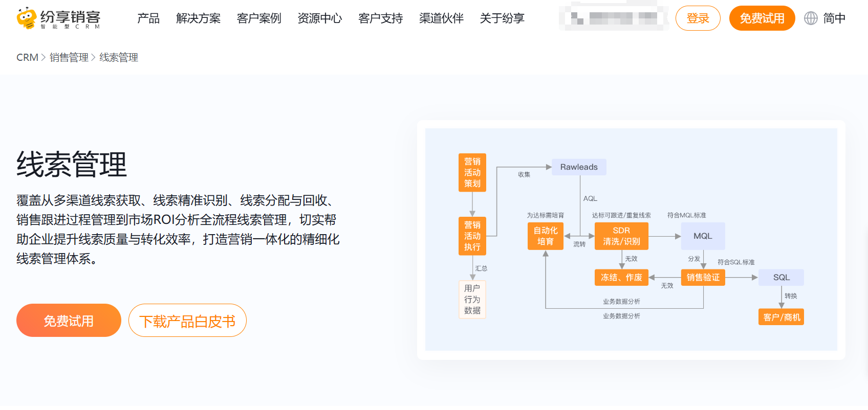Click the 线索管理 page heading

point(72,165)
